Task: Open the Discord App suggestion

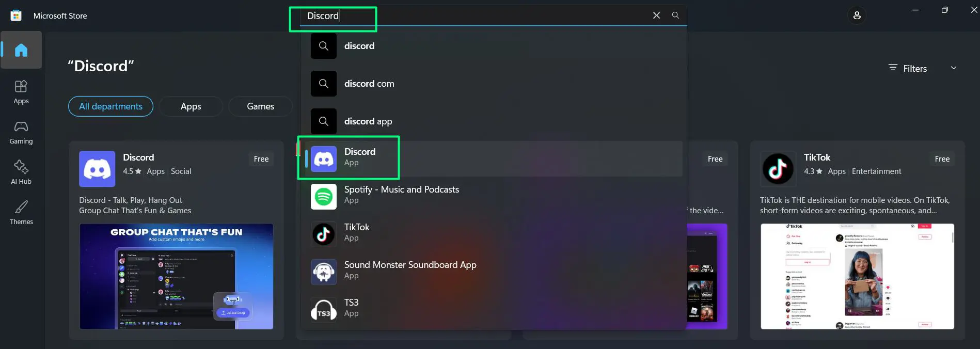Action: 494,159
